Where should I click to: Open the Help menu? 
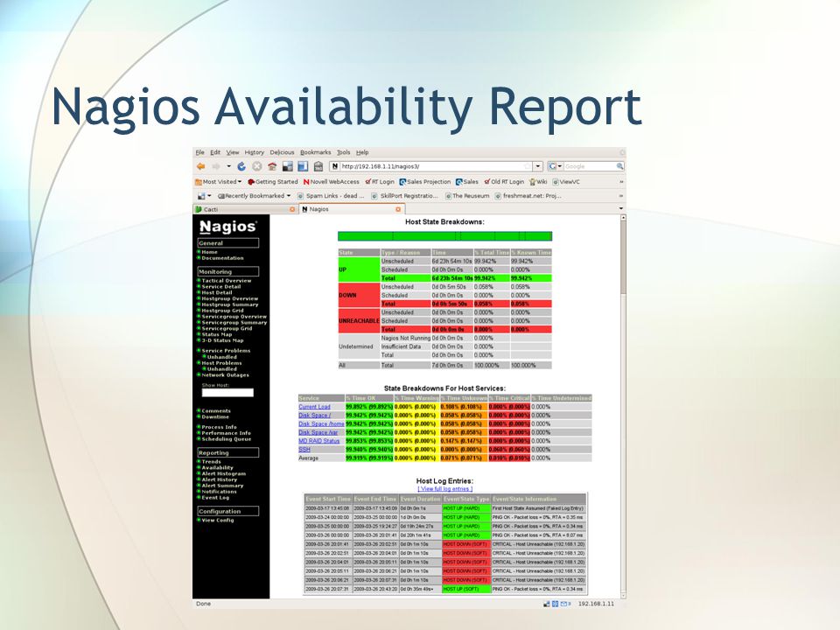tap(362, 152)
